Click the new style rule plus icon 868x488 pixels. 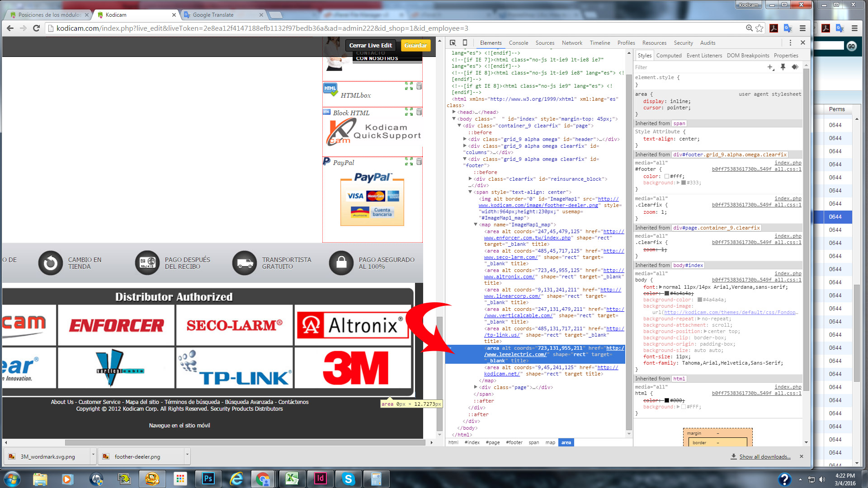pyautogui.click(x=770, y=67)
